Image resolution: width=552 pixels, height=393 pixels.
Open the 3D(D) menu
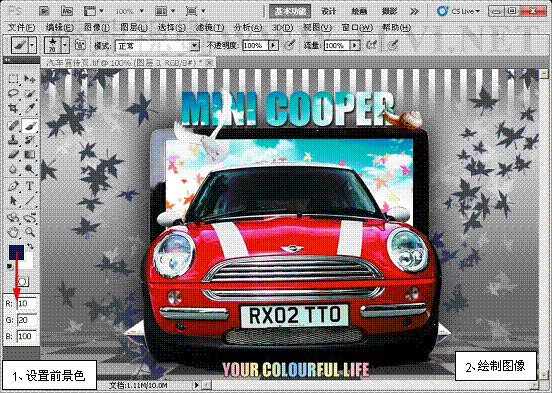pos(282,27)
